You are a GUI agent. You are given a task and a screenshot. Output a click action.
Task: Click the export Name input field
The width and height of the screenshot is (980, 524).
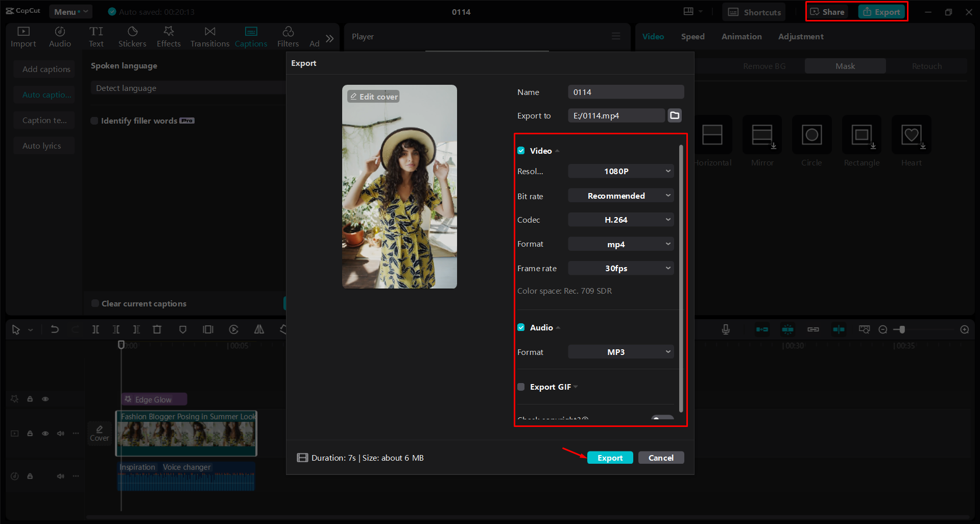[626, 91]
